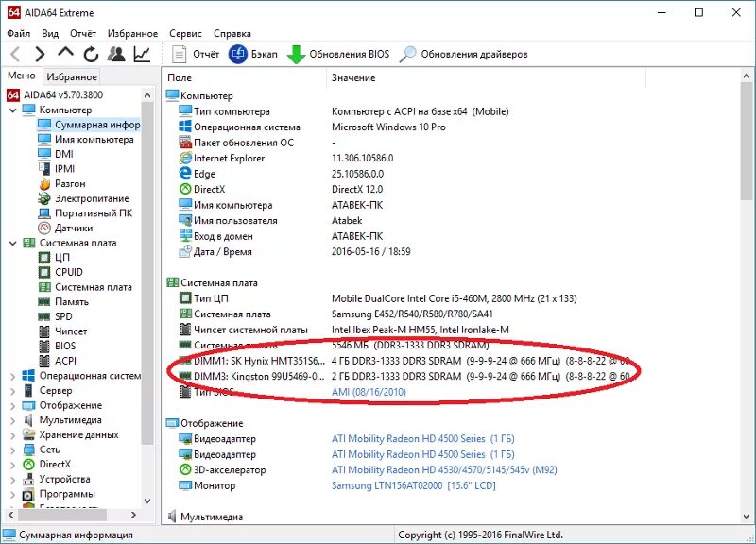
Task: Go up one level with the up arrow icon
Action: tap(65, 53)
